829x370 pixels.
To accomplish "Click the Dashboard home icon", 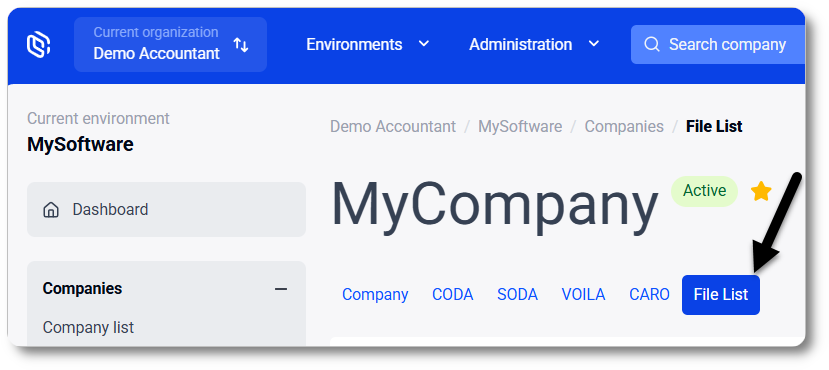I will click(x=51, y=210).
